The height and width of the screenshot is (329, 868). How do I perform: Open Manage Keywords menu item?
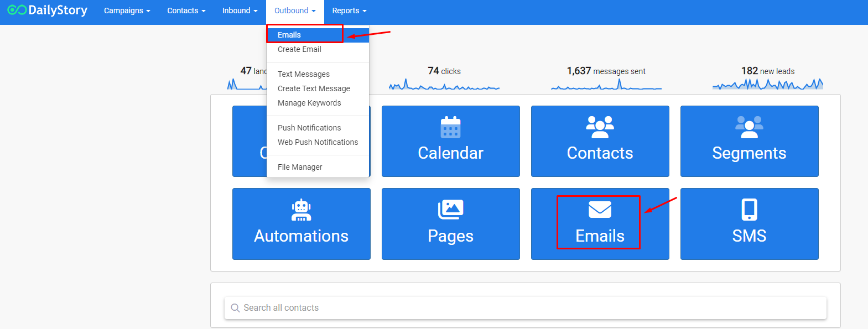click(318, 103)
